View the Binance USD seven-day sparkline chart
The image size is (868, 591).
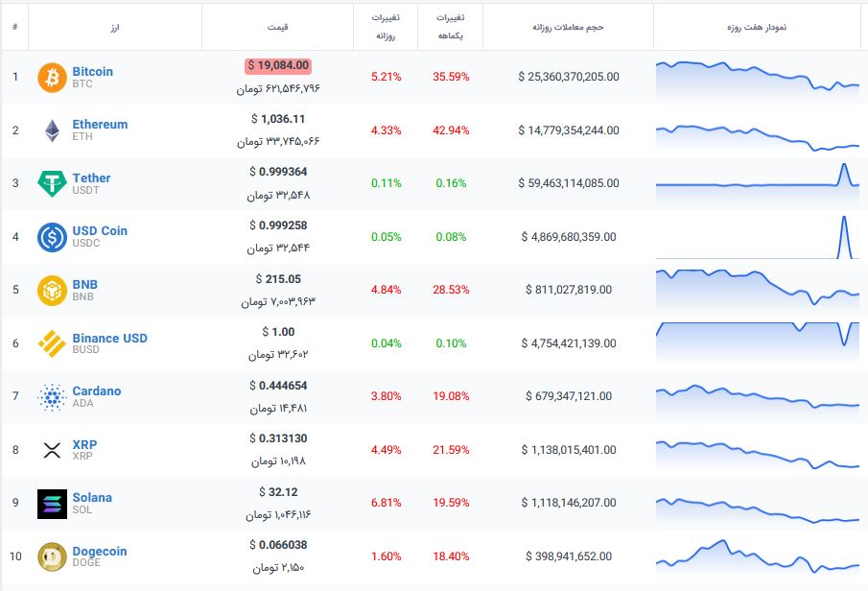tap(758, 342)
